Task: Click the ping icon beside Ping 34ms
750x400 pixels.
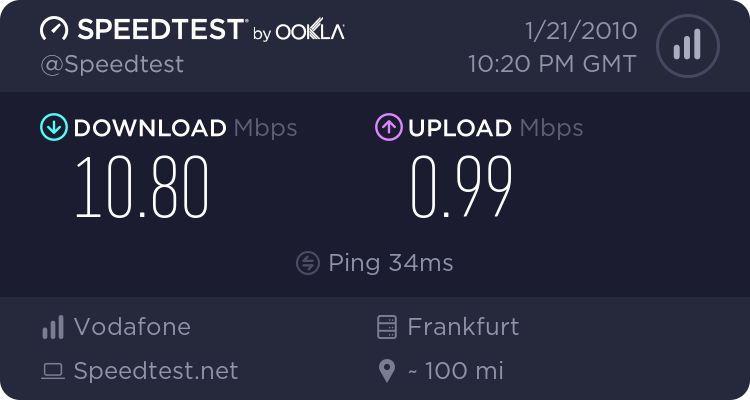Action: click(x=308, y=263)
